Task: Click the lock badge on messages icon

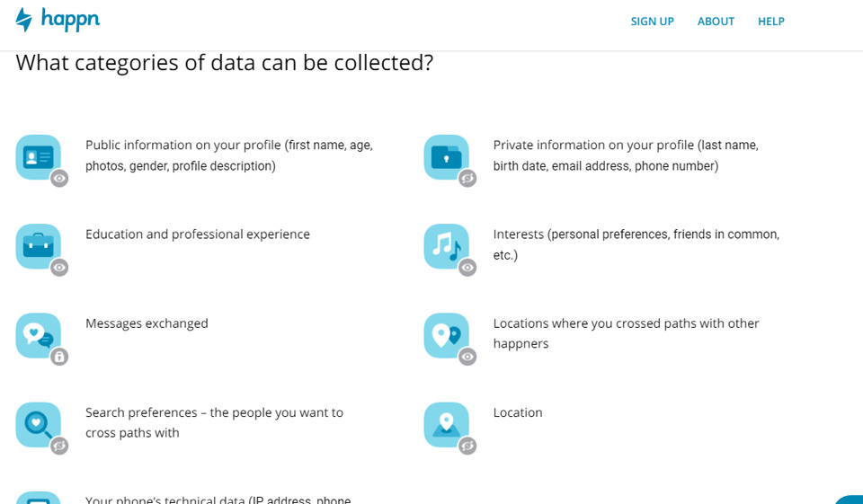Action: coord(59,357)
